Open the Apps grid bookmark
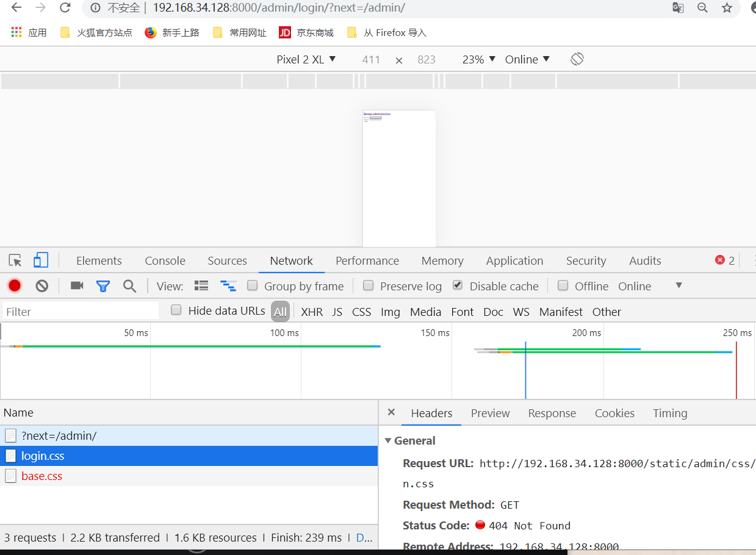The height and width of the screenshot is (555, 756). [29, 33]
